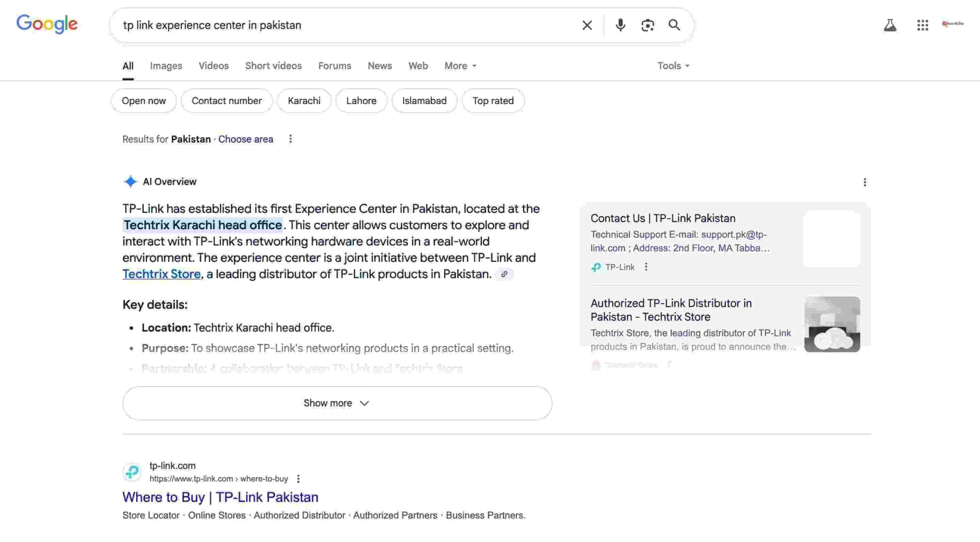
Task: Open the More search categories dropdown
Action: pyautogui.click(x=459, y=66)
